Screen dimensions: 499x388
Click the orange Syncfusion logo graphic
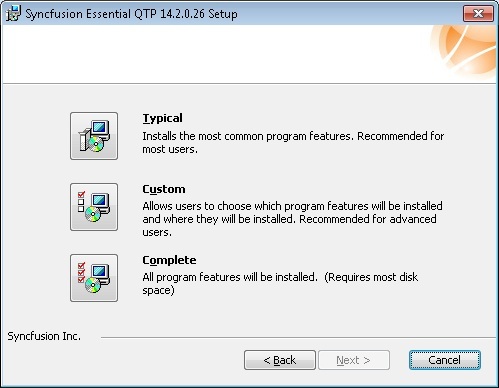(x=464, y=49)
